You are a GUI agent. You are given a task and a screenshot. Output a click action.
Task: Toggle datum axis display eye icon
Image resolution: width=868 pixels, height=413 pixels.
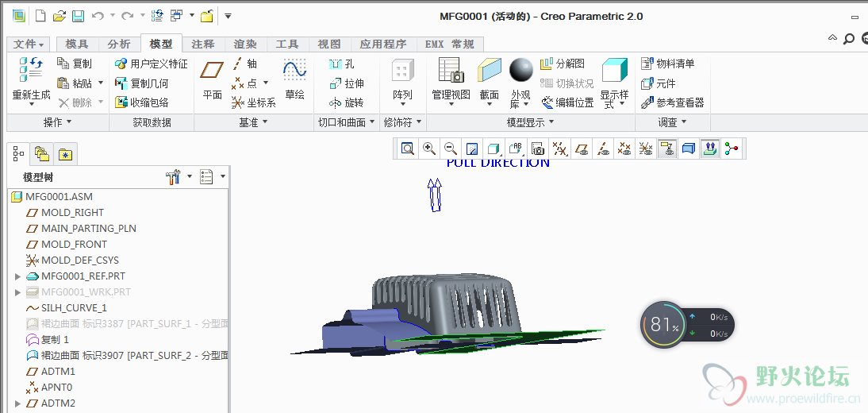[602, 149]
